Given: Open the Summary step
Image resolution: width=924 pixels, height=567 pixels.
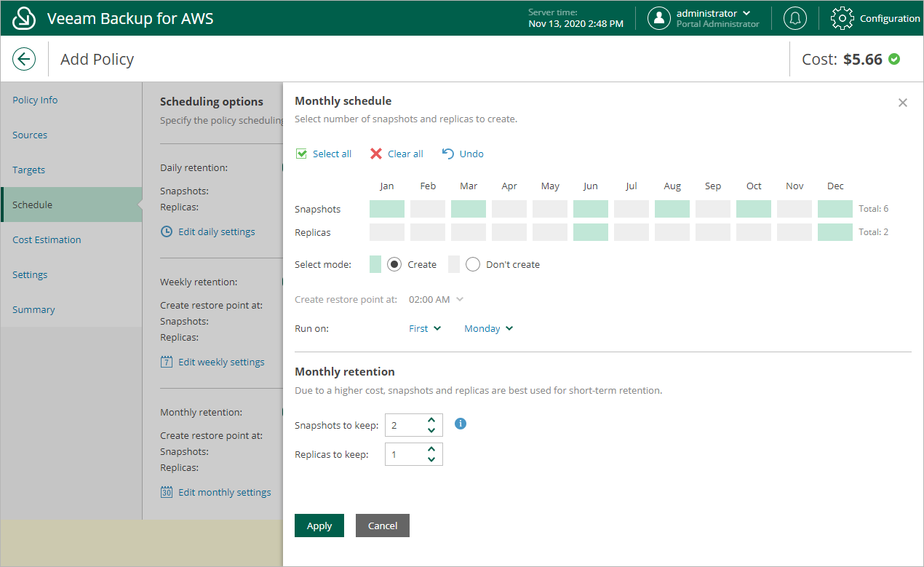Looking at the screenshot, I should pos(71,309).
